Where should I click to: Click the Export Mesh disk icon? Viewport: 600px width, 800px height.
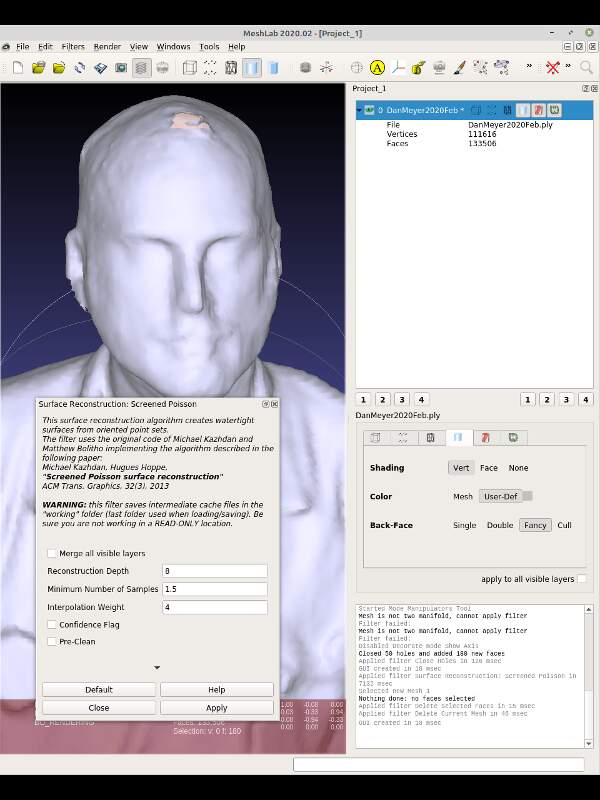[101, 68]
